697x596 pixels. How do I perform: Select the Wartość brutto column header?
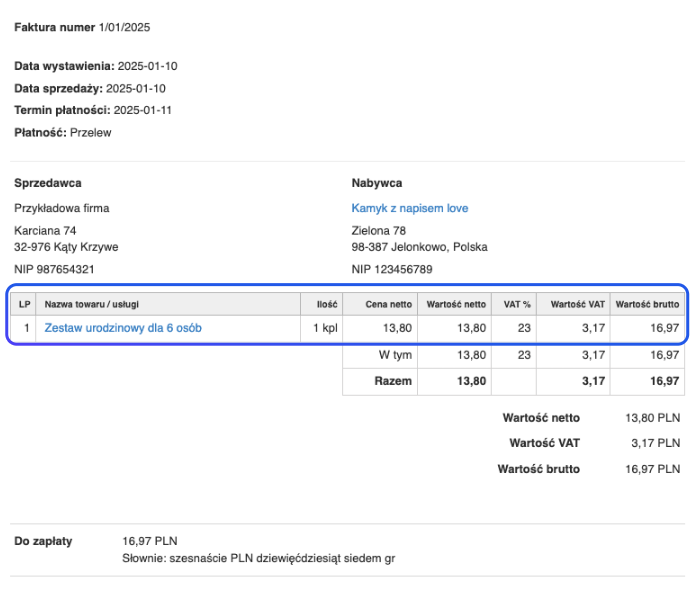pyautogui.click(x=646, y=303)
